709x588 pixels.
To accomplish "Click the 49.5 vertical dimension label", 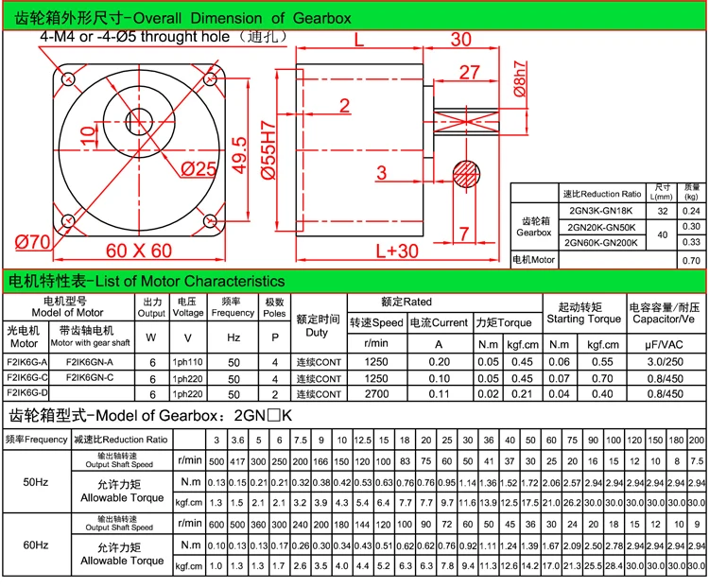I will pos(240,155).
